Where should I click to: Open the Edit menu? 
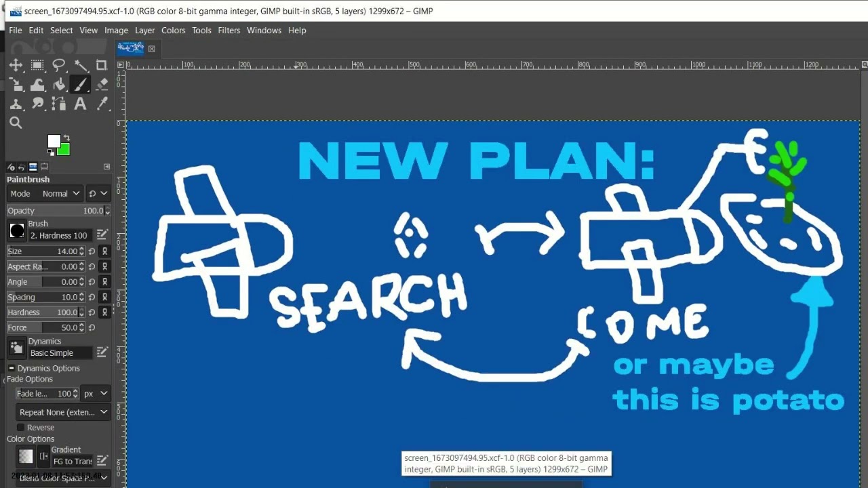(36, 30)
